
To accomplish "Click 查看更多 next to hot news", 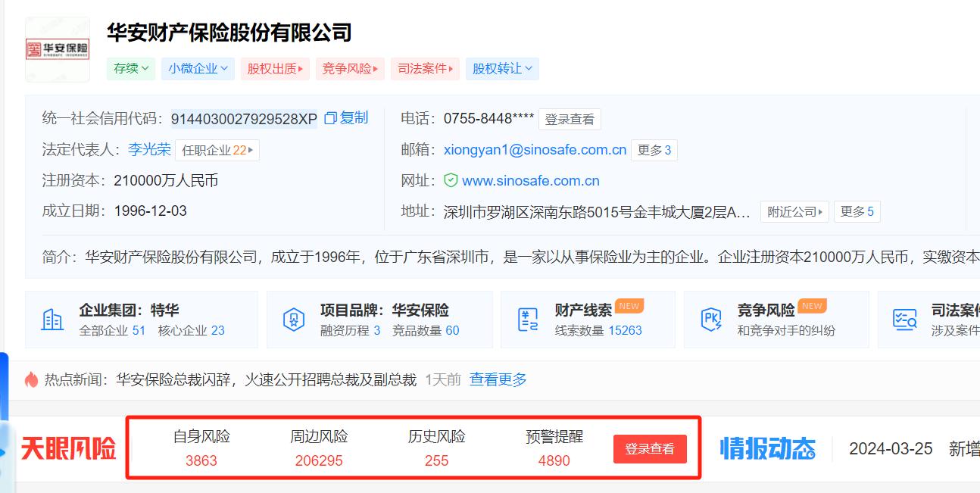I will point(498,379).
